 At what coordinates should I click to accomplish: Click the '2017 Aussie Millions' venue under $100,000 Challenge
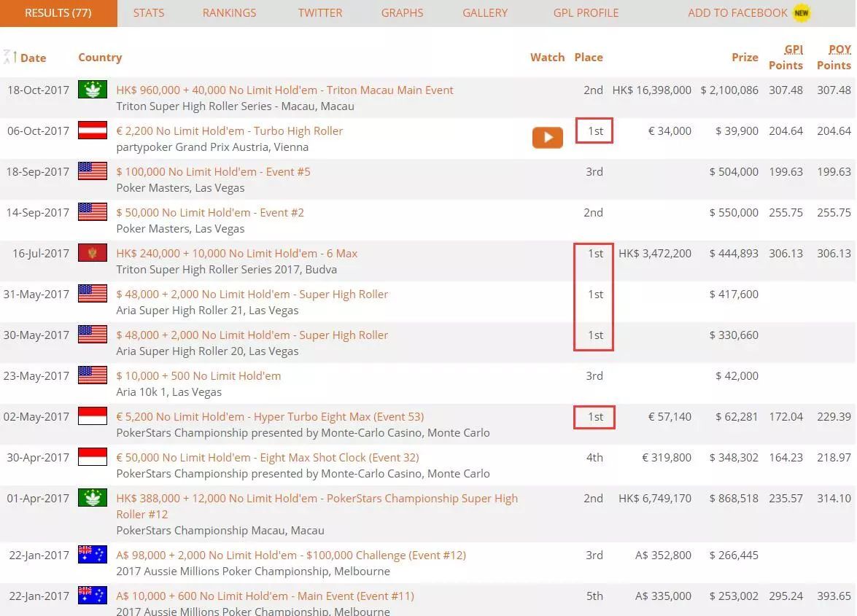coord(253,572)
